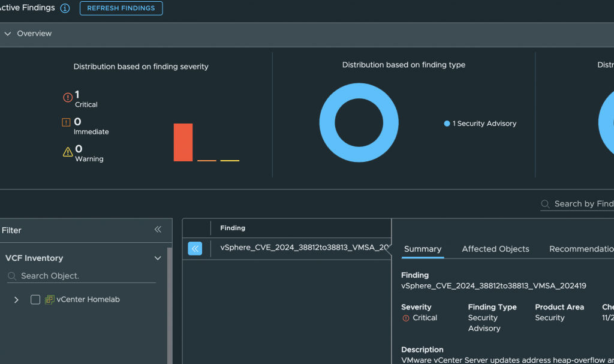
Task: Click the red Critical bar in chart
Action: pos(183,142)
